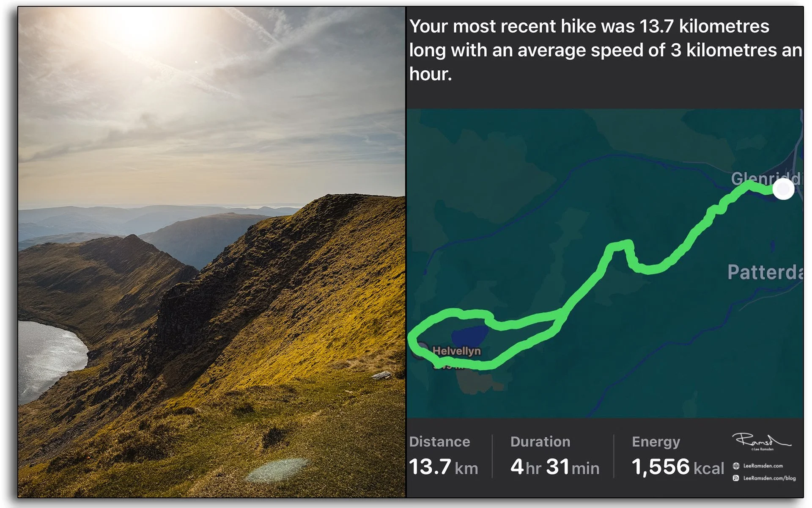The width and height of the screenshot is (812, 508).
Task: Click the Glenridding map label
Action: point(766,178)
